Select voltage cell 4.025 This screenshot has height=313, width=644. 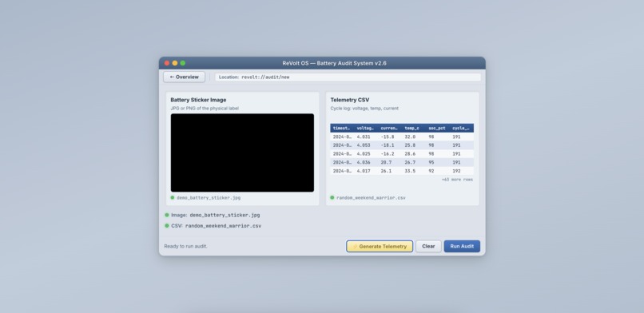(364, 154)
